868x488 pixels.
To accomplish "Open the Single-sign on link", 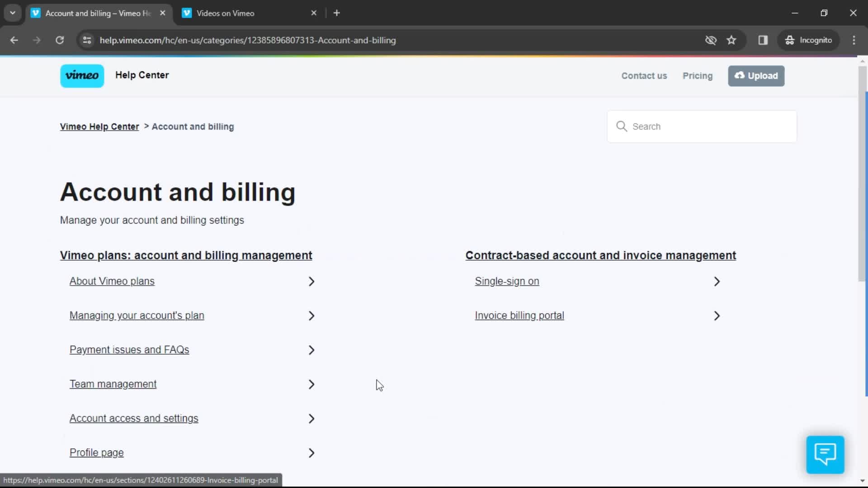I will pyautogui.click(x=507, y=281).
